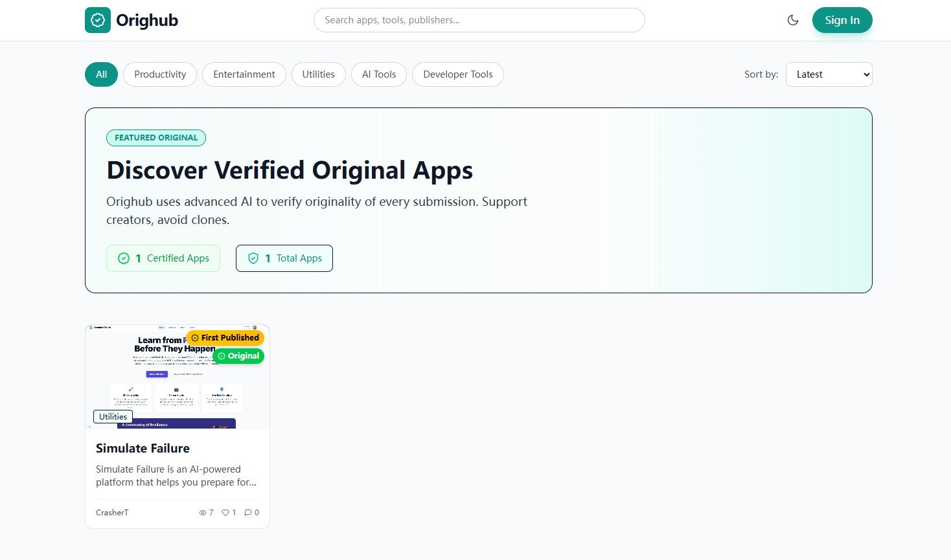Select the All category filter

[100, 74]
